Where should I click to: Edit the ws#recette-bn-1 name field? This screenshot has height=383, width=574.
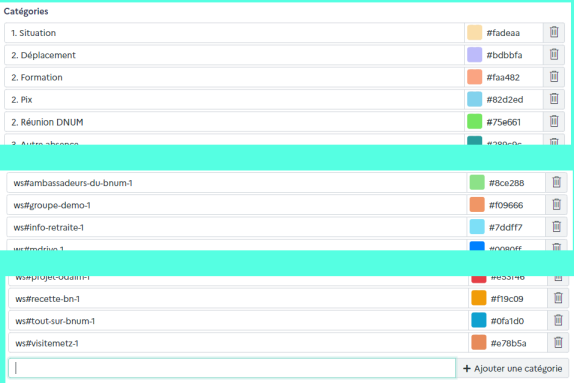coord(239,298)
